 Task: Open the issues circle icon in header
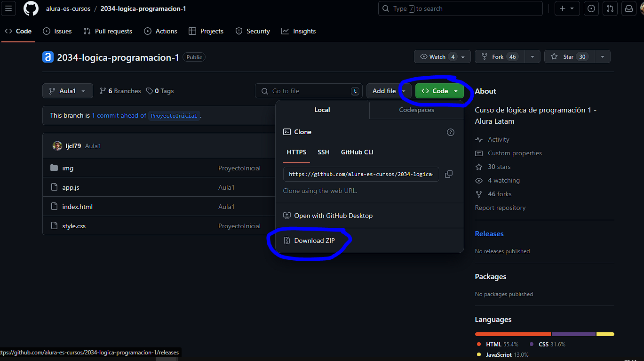coord(591,8)
